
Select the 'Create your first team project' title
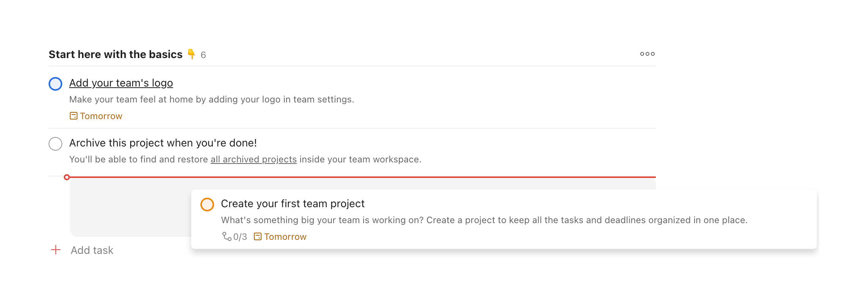point(293,204)
